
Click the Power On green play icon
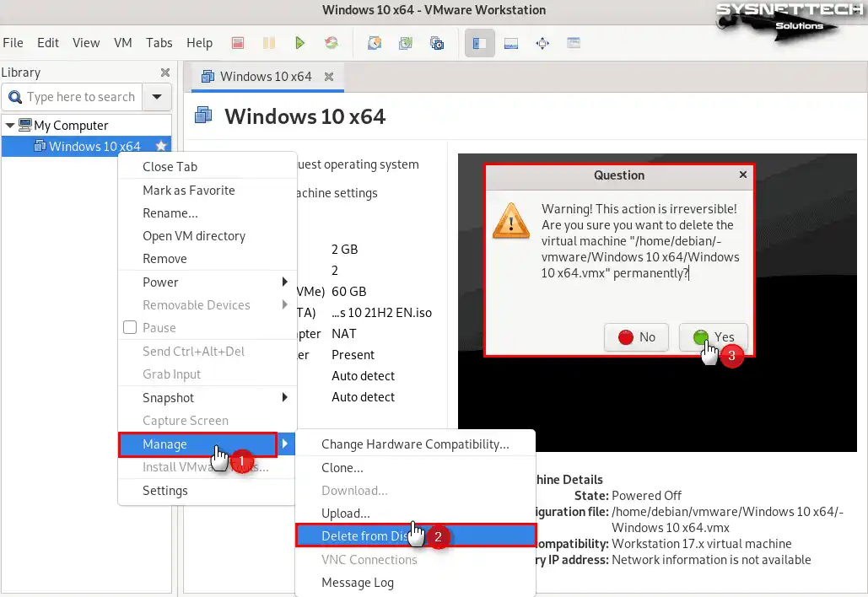[299, 43]
